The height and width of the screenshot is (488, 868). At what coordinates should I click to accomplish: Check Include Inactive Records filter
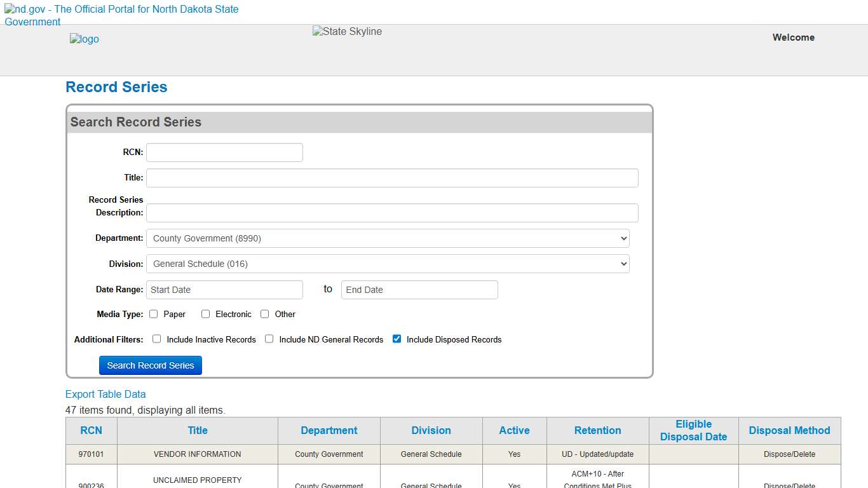click(156, 339)
